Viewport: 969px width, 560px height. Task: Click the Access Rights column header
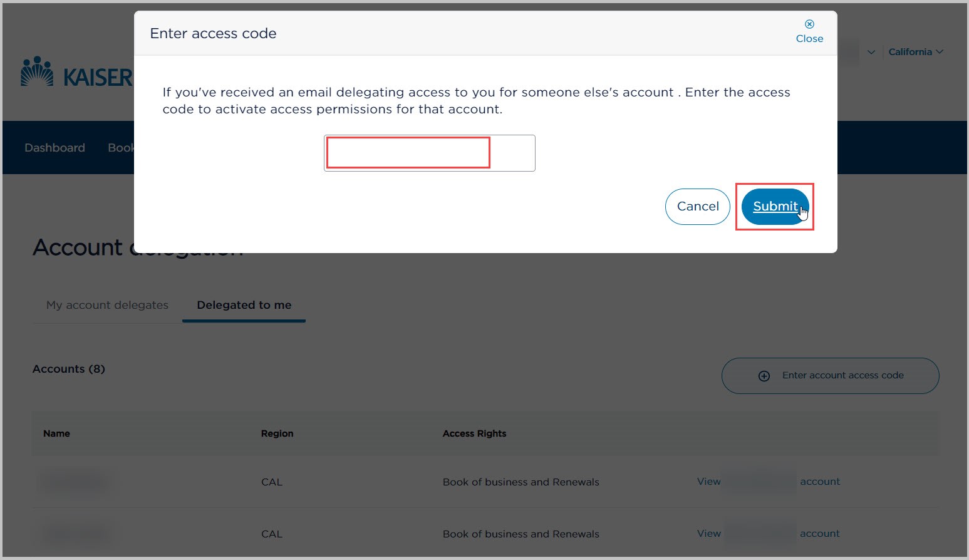(474, 433)
